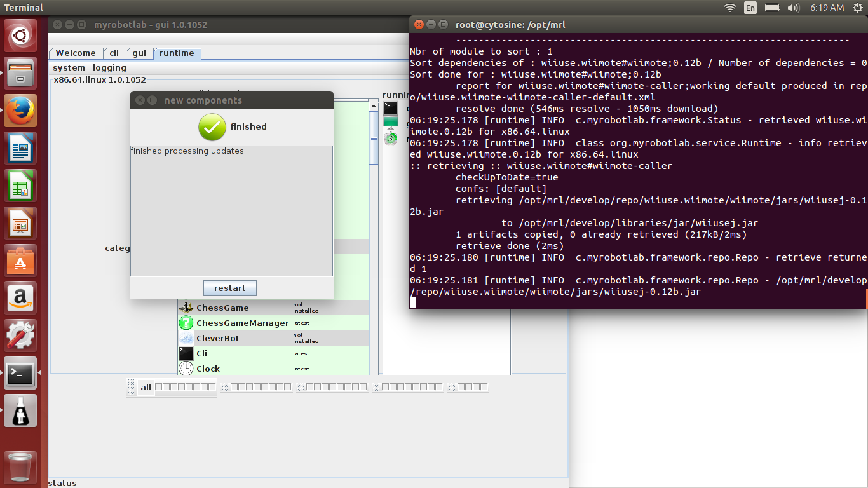Switch to the cli tab

click(114, 53)
